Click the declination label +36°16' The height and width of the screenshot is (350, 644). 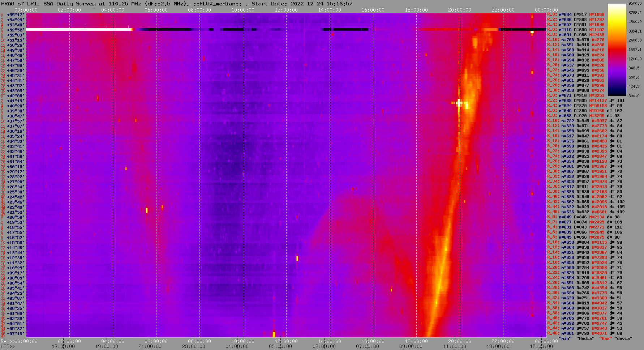[16, 131]
